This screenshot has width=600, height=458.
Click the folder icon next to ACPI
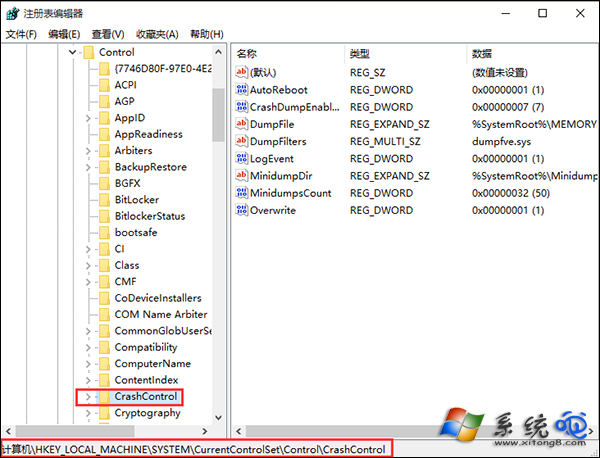104,85
